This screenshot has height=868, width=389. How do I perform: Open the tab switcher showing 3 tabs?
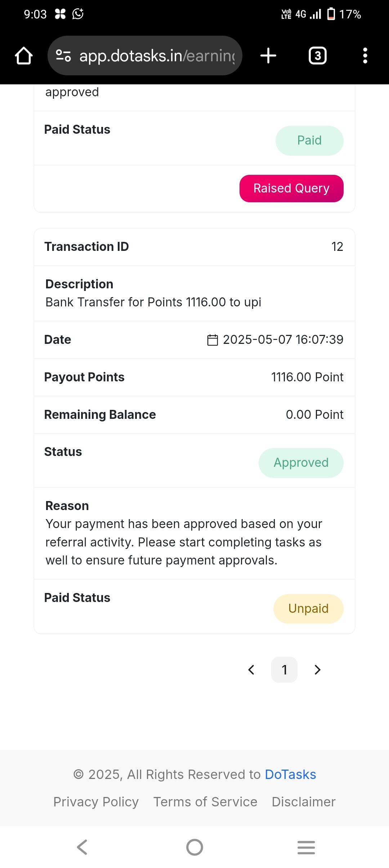click(x=318, y=56)
